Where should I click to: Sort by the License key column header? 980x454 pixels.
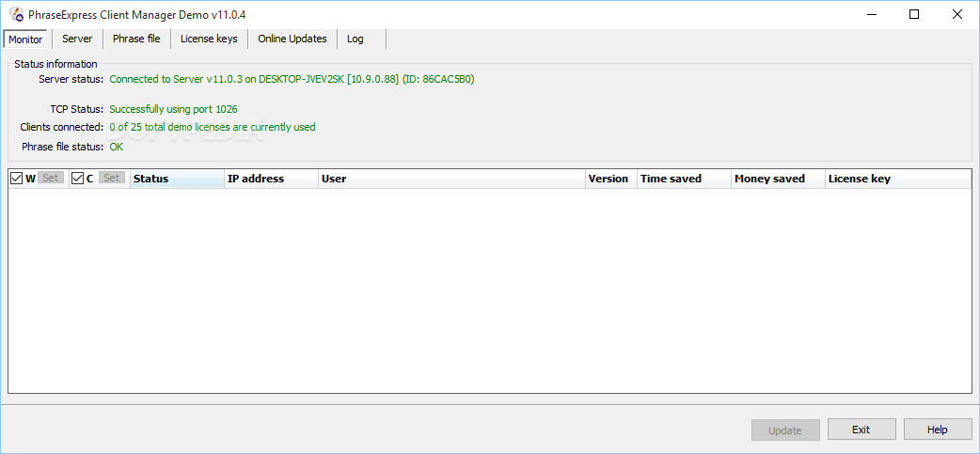898,179
